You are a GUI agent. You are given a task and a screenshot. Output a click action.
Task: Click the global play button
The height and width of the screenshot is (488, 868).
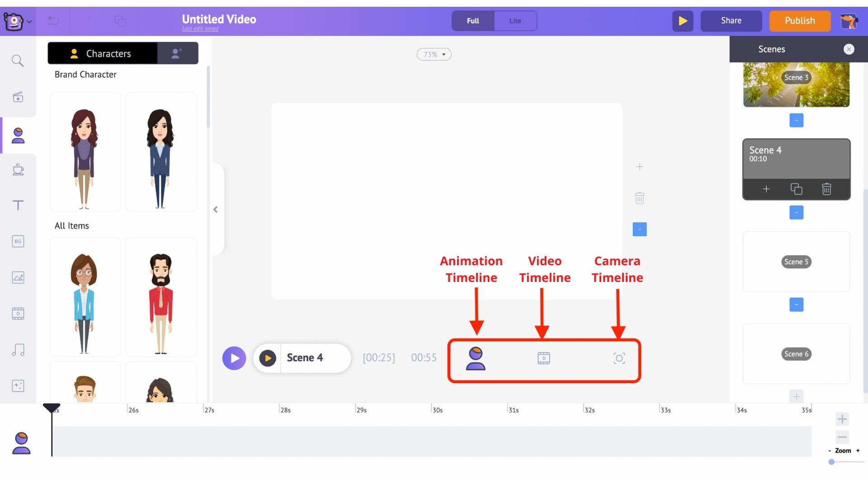pyautogui.click(x=682, y=20)
